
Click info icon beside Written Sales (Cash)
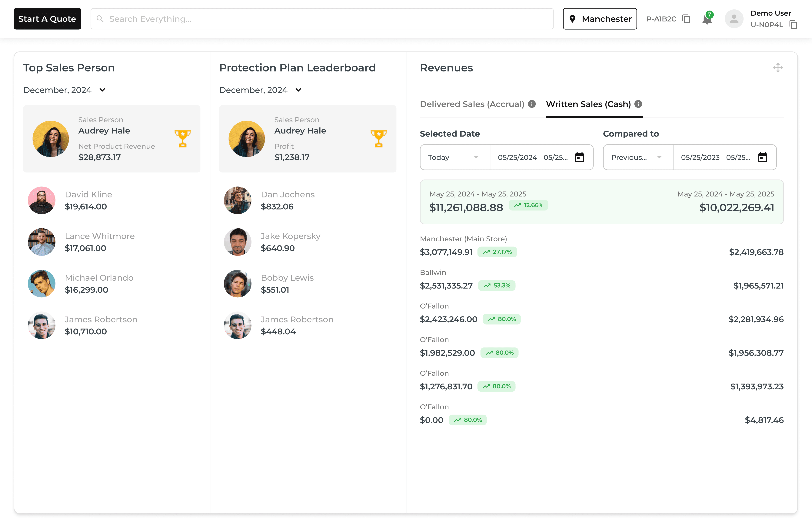point(638,104)
